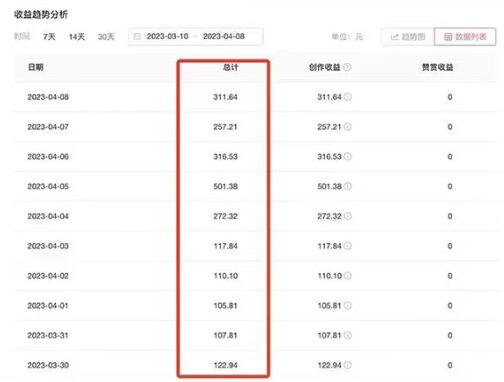504x382 pixels.
Task: Select the 2023-04-08 date cell
Action: [x=48, y=97]
